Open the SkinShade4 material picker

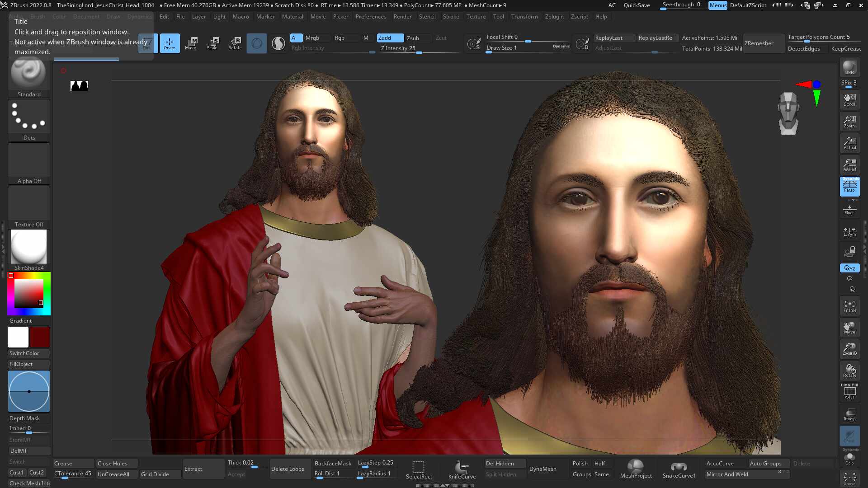28,248
